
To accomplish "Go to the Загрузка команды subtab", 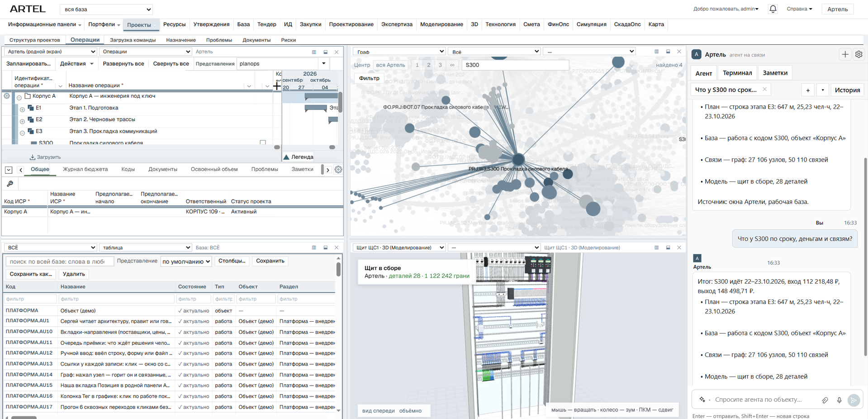I will point(133,40).
